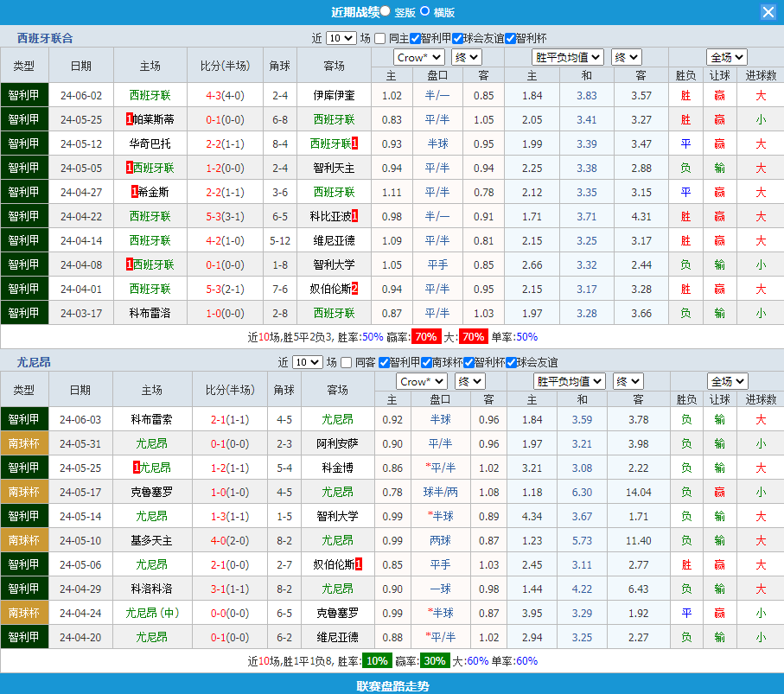The width and height of the screenshot is (784, 694).
Task: Click the 尤尼昂 section title
Action: point(34,362)
